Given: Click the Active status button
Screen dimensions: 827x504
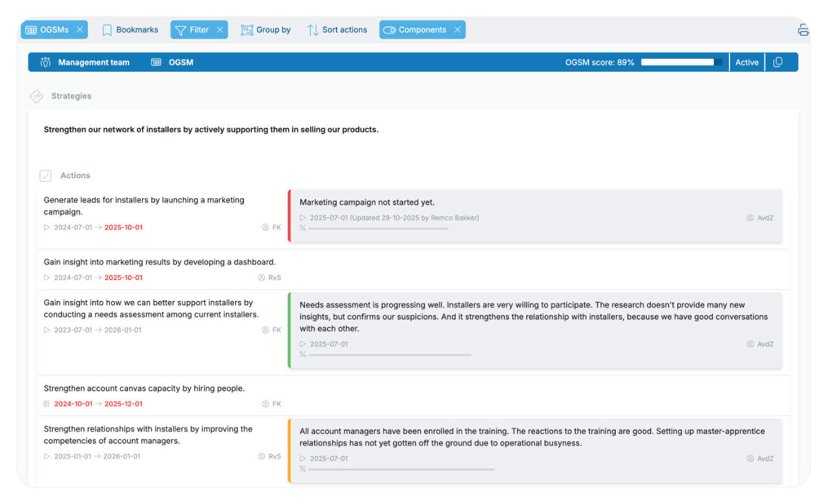Looking at the screenshot, I should (x=746, y=62).
